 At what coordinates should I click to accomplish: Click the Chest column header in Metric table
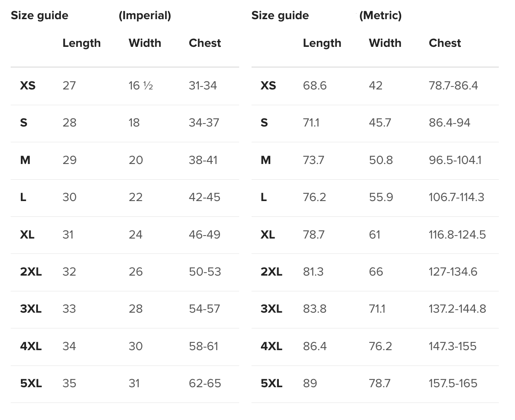[445, 43]
